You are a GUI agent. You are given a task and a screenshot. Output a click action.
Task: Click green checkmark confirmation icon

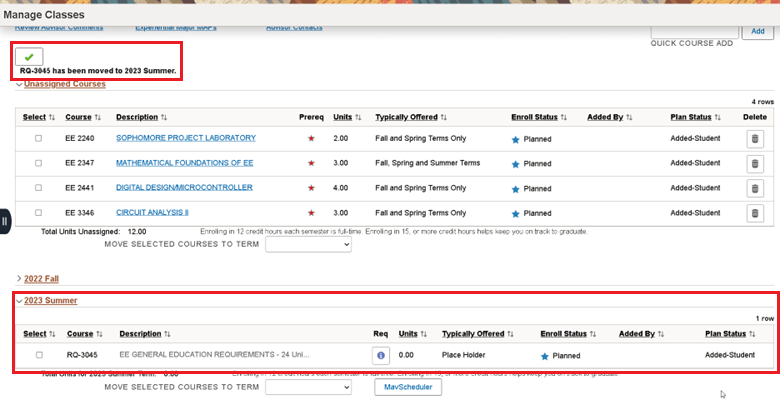(x=29, y=57)
